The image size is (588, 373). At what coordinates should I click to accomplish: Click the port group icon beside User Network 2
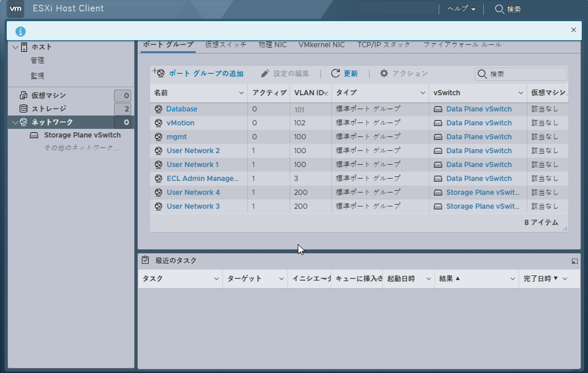[158, 151]
